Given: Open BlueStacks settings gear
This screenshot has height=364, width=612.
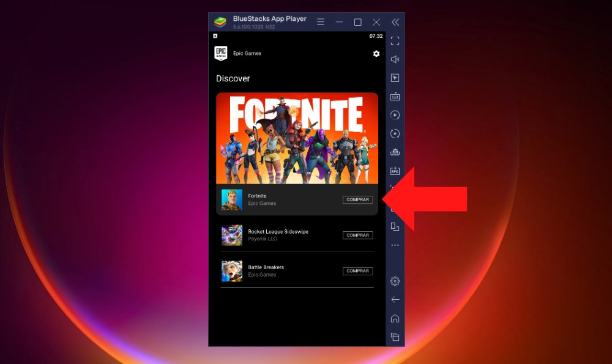Looking at the screenshot, I should 395,281.
